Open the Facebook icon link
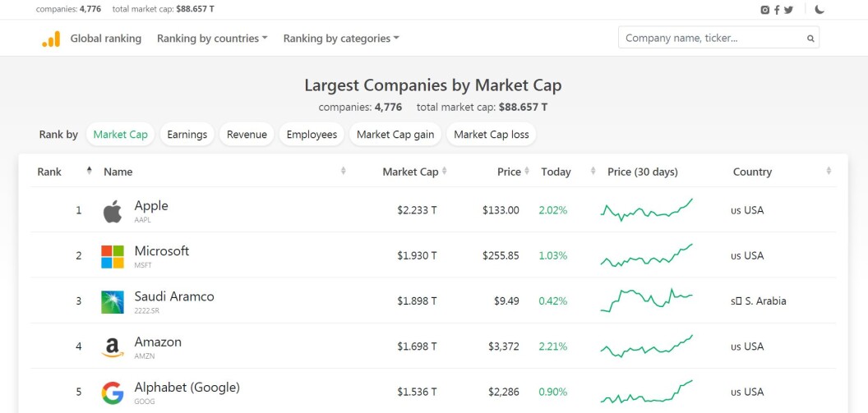The height and width of the screenshot is (413, 868). click(x=777, y=9)
